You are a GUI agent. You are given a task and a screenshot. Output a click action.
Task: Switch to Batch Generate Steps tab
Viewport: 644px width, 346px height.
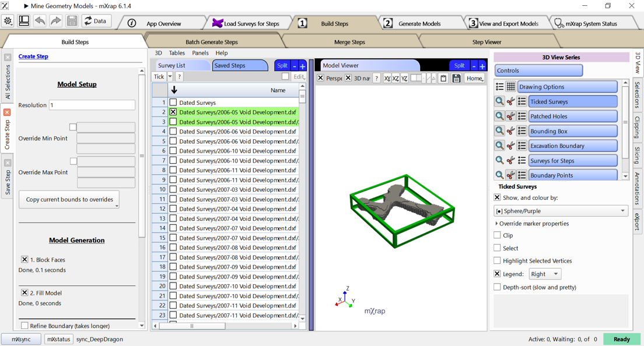[x=212, y=42]
